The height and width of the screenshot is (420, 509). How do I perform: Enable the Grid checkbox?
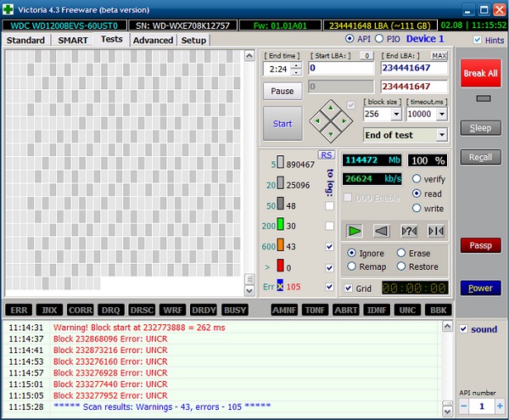pyautogui.click(x=349, y=288)
